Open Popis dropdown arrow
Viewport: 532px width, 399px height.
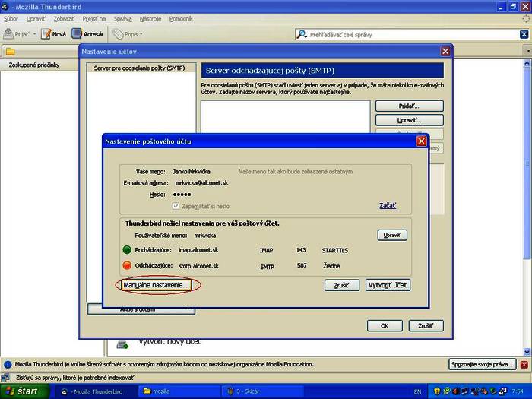141,34
